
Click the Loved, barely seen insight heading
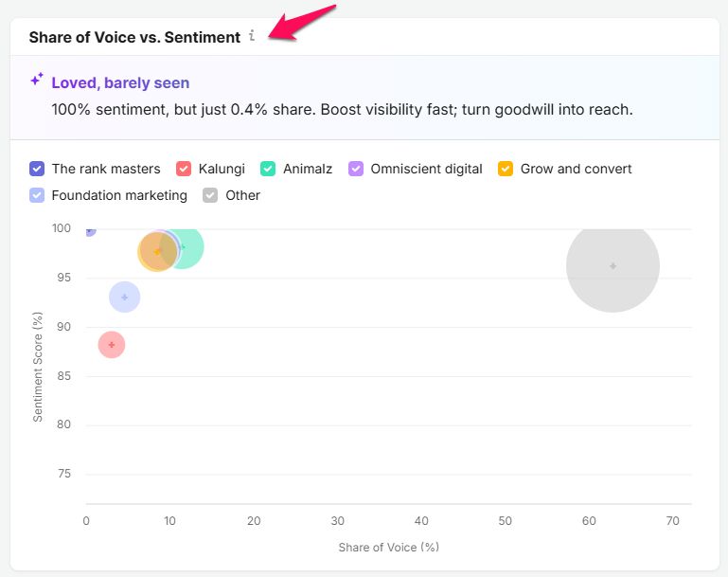tap(120, 82)
